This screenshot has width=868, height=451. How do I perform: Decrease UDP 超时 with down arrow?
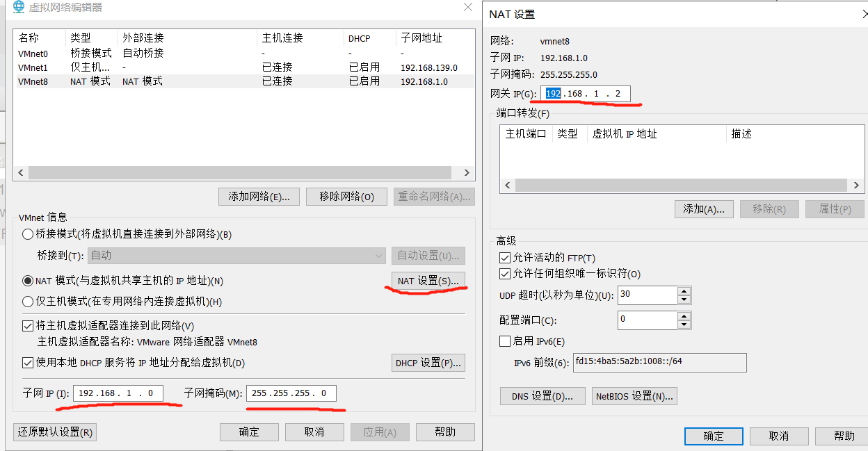684,300
